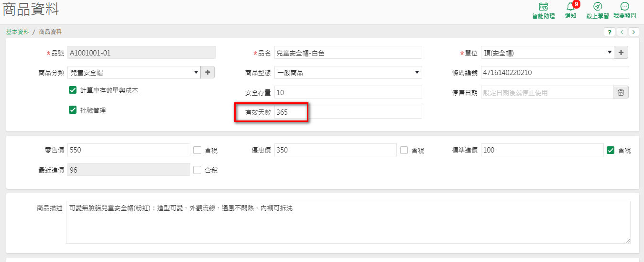Open the 停售日期 calendar picker

(x=621, y=92)
